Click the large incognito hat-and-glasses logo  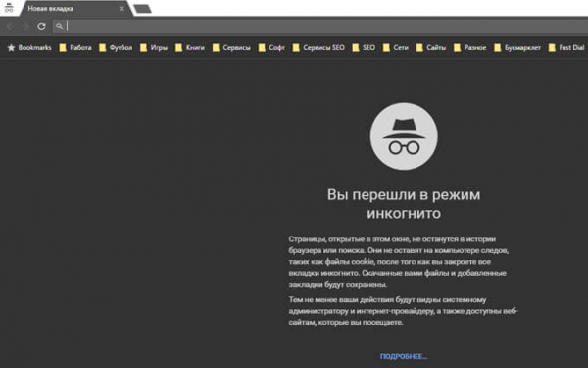pos(404,136)
